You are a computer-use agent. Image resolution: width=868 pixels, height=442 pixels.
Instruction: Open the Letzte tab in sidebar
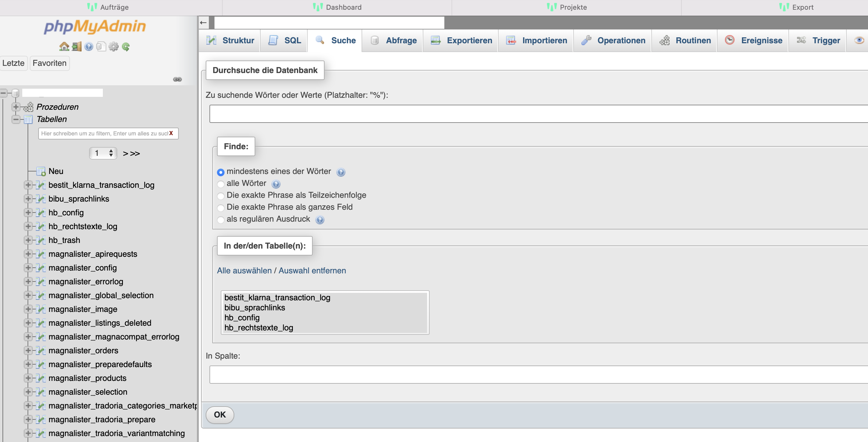[13, 63]
